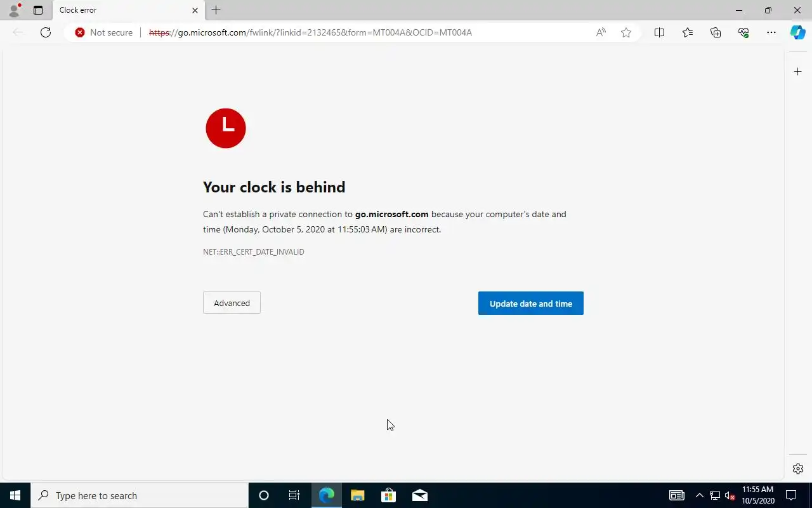Open Mail app from taskbar
This screenshot has width=812, height=508.
(420, 495)
